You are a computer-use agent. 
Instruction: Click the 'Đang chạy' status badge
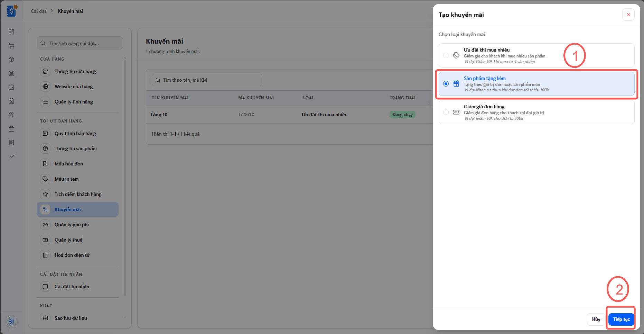(402, 115)
